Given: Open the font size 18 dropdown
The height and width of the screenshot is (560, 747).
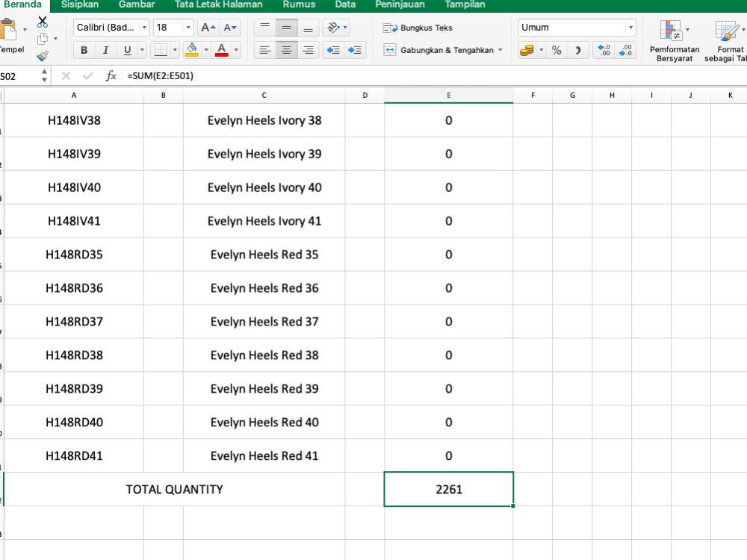Looking at the screenshot, I should [x=188, y=28].
